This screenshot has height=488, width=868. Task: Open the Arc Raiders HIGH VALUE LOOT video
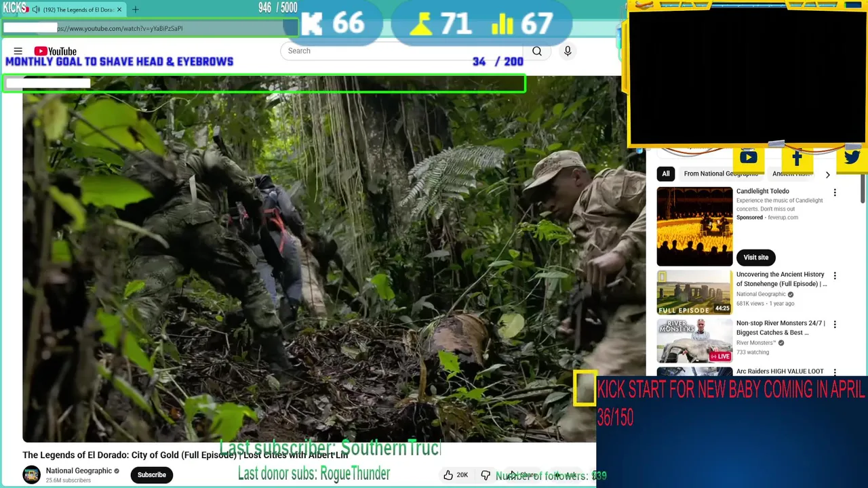780,371
